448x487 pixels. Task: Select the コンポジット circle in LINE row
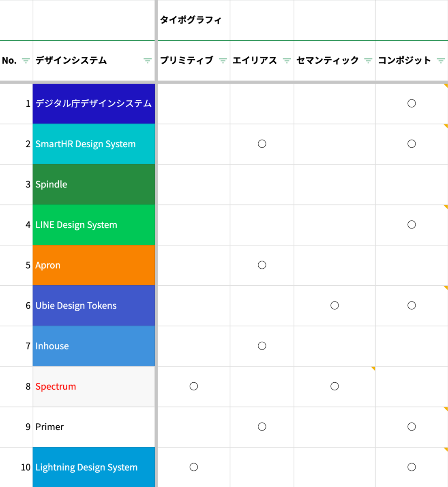coord(412,224)
